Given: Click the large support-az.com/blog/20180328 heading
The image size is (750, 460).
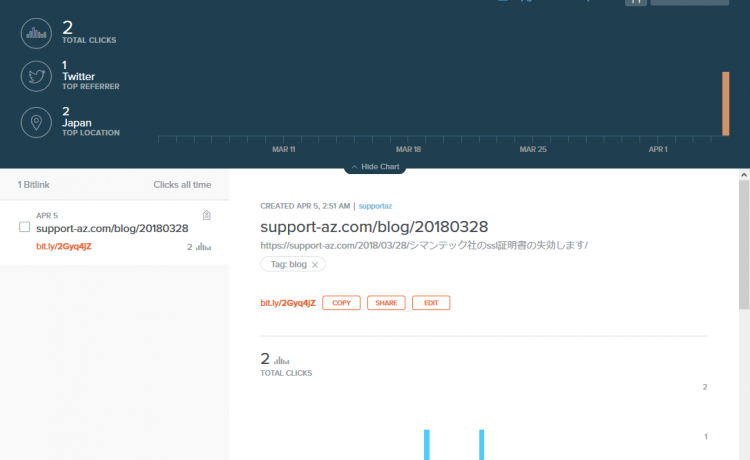Looking at the screenshot, I should [x=374, y=227].
